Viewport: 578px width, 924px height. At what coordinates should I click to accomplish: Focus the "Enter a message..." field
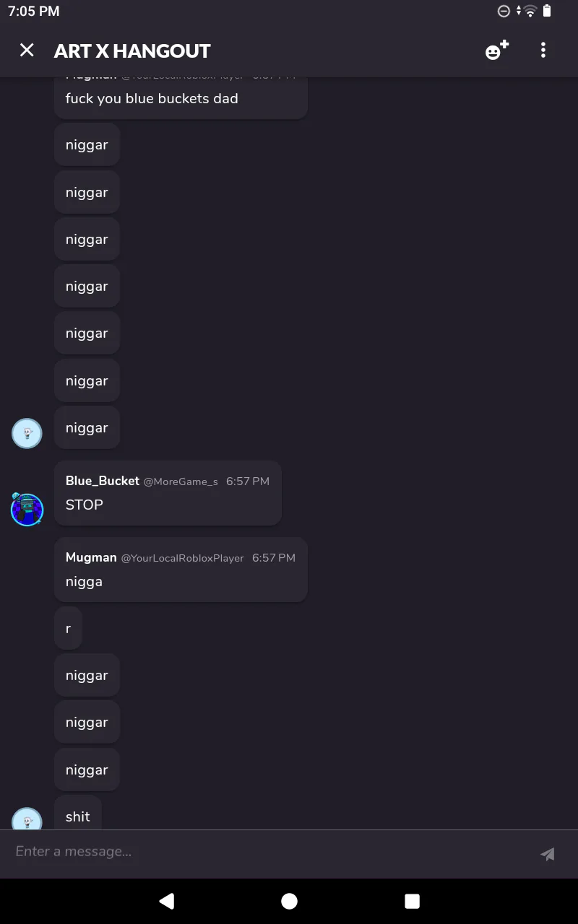coord(267,852)
